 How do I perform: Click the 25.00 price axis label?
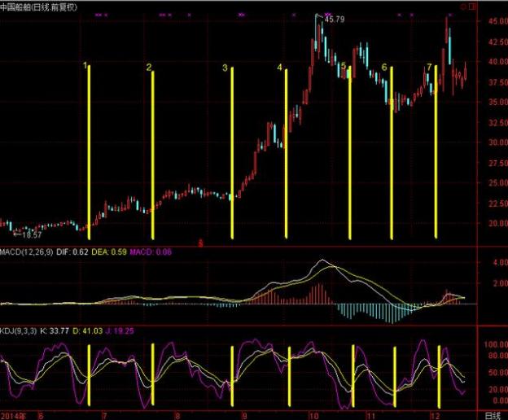tap(498, 183)
